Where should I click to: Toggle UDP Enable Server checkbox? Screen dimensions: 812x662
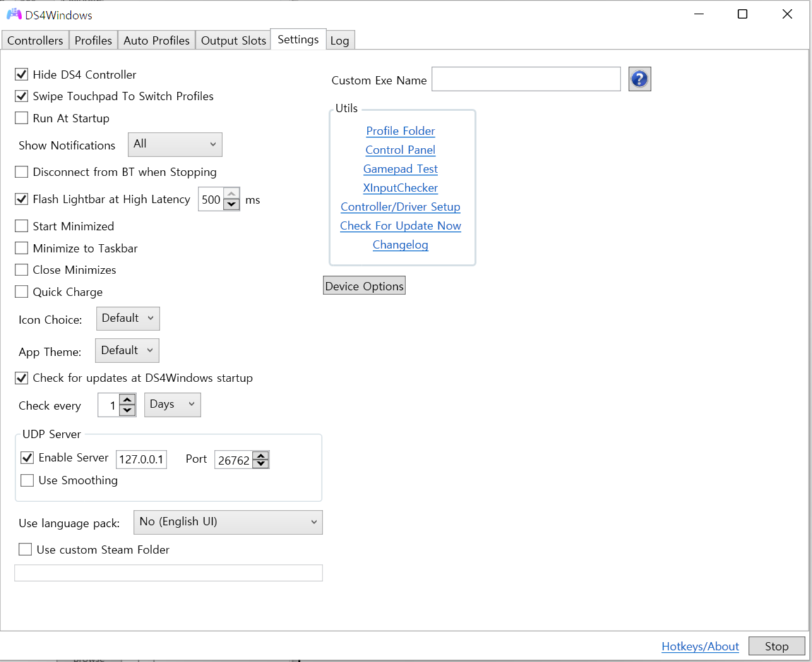click(x=27, y=457)
